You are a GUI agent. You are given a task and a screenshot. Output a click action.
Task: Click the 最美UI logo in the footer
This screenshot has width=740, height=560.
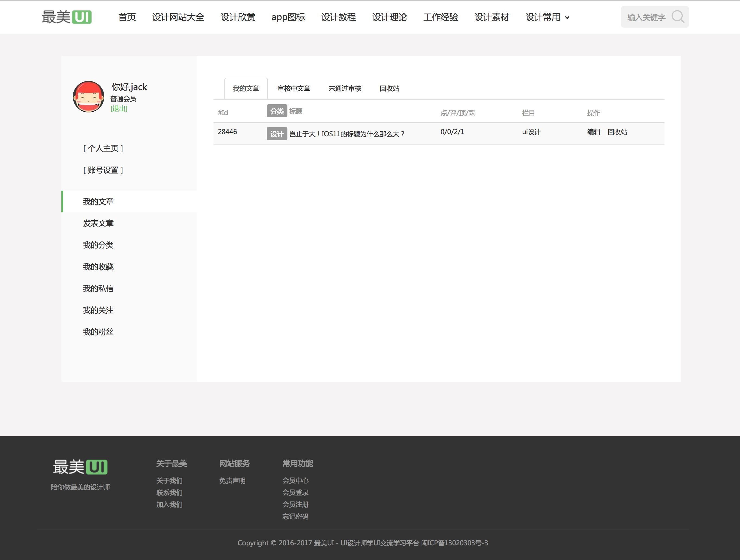[80, 467]
